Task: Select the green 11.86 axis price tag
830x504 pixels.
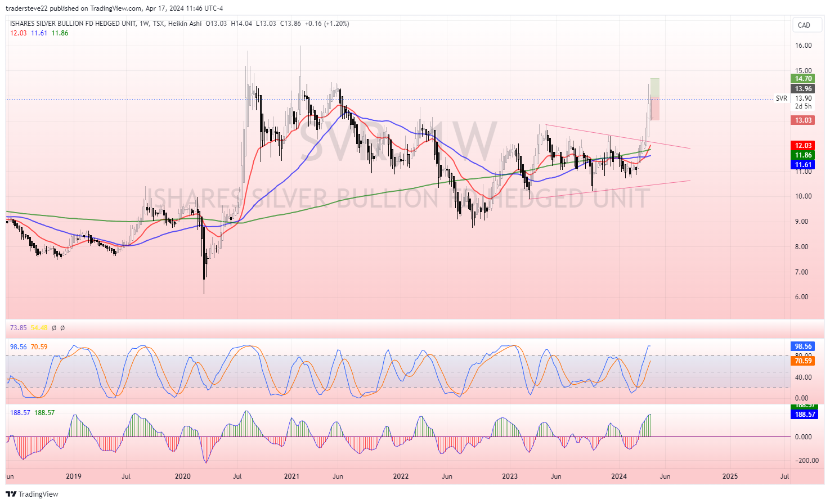Action: [803, 155]
